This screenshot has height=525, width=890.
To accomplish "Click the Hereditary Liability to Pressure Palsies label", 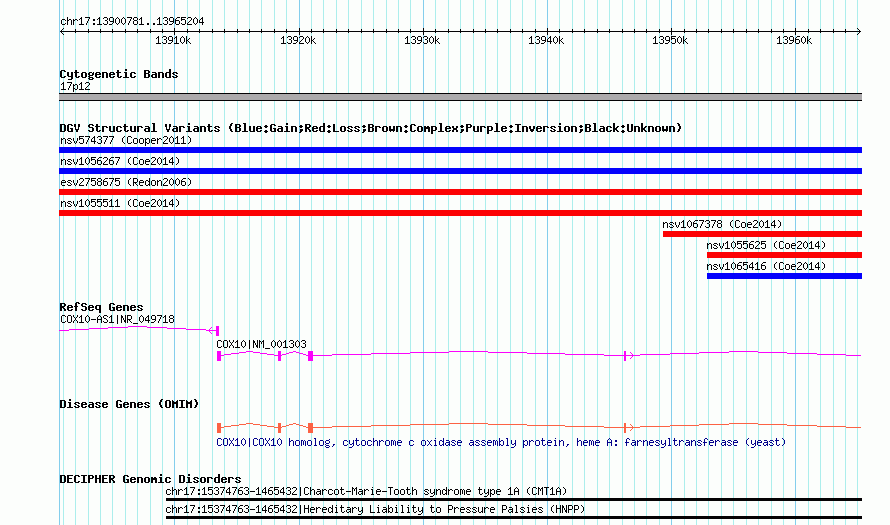I will [444, 510].
